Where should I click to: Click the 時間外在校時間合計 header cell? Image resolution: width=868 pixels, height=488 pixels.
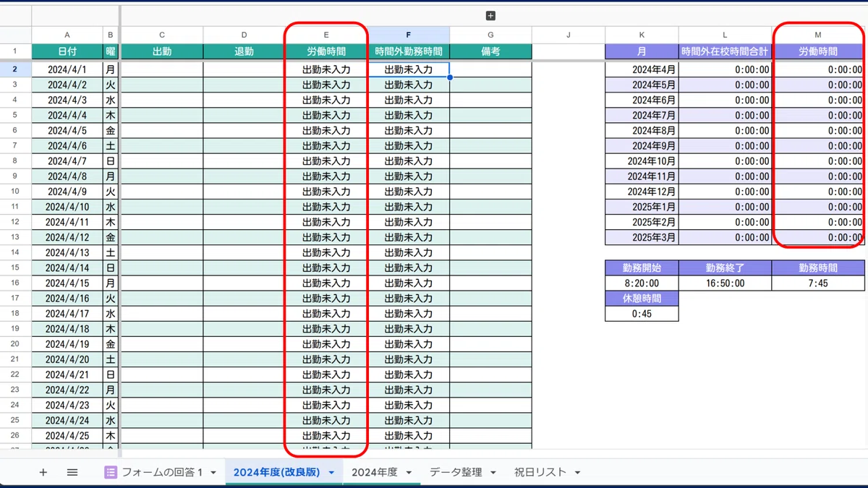(726, 51)
